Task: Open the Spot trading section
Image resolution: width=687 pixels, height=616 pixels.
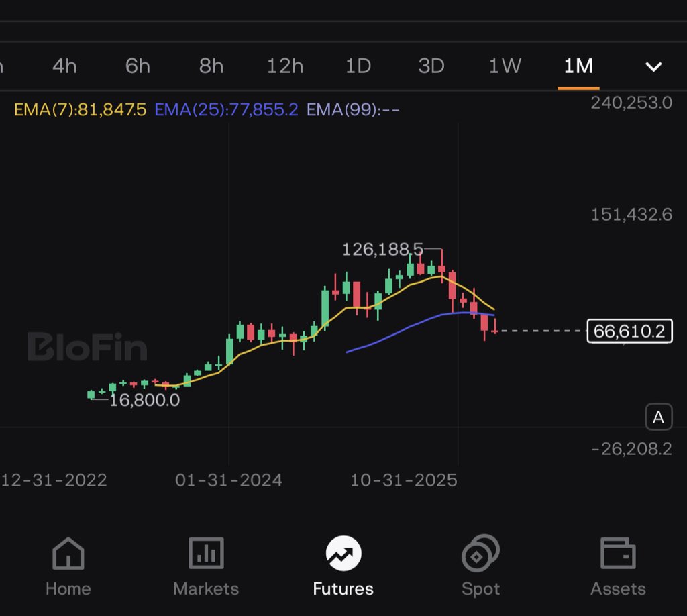Action: click(480, 564)
